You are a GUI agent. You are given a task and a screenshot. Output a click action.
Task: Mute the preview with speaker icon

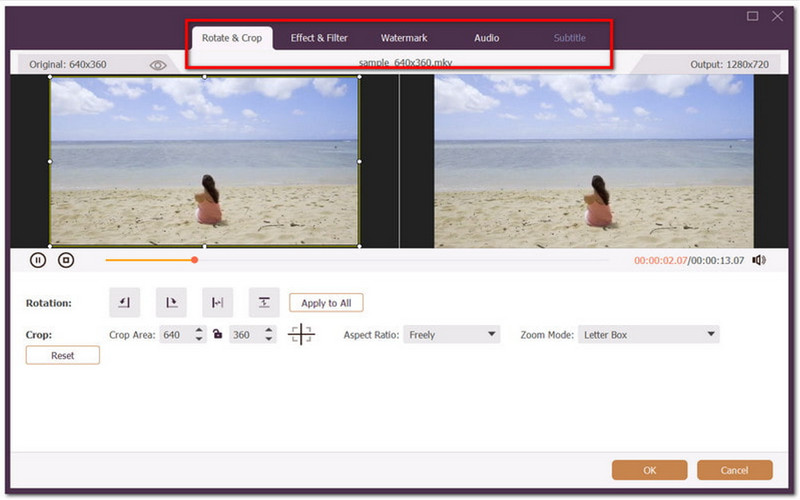point(759,260)
